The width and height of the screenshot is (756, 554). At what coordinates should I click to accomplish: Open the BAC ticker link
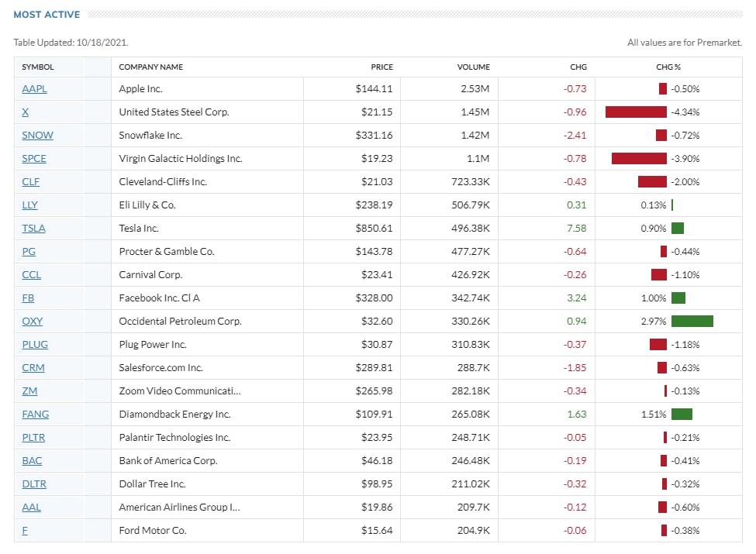click(x=32, y=460)
